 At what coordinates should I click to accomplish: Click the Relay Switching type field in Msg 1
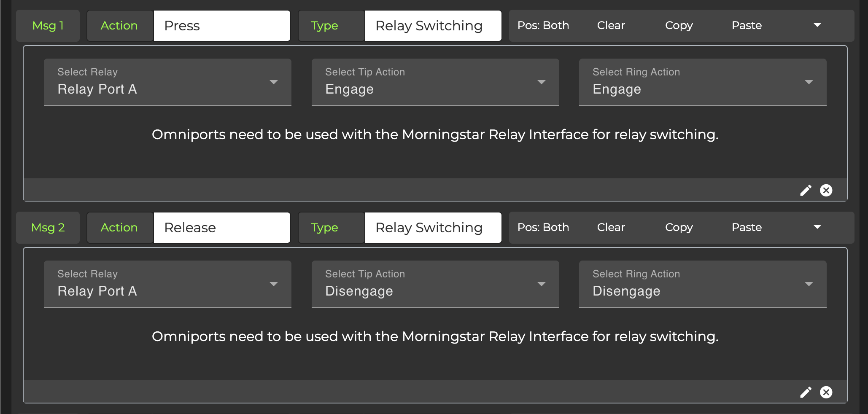pos(433,26)
